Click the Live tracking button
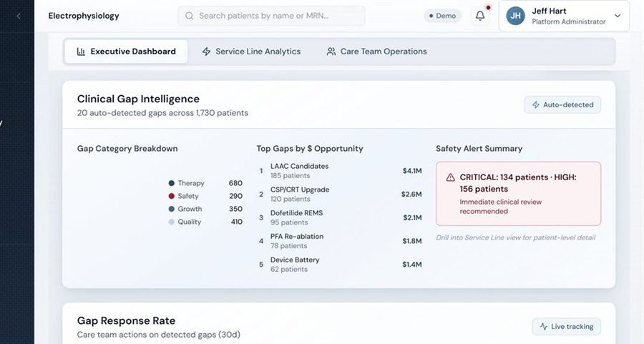 pyautogui.click(x=567, y=327)
